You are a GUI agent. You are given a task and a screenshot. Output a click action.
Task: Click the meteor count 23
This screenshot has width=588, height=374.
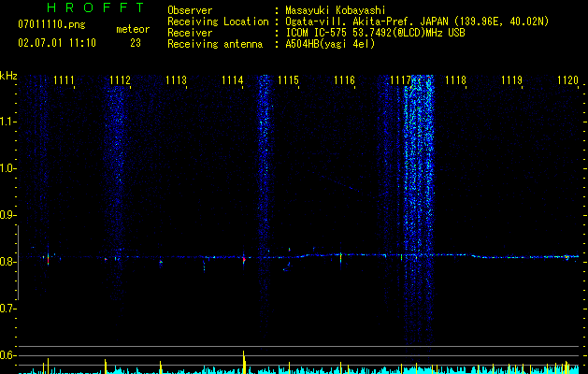tap(136, 43)
